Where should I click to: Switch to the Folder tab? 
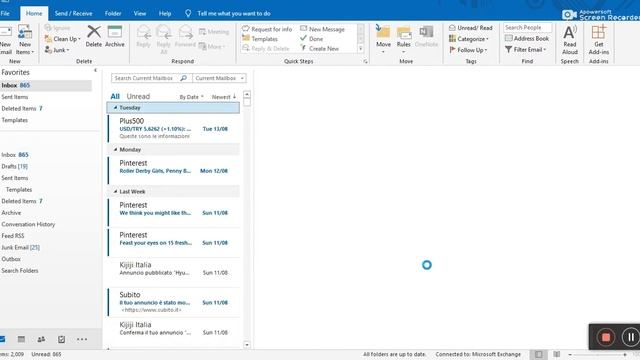point(113,13)
